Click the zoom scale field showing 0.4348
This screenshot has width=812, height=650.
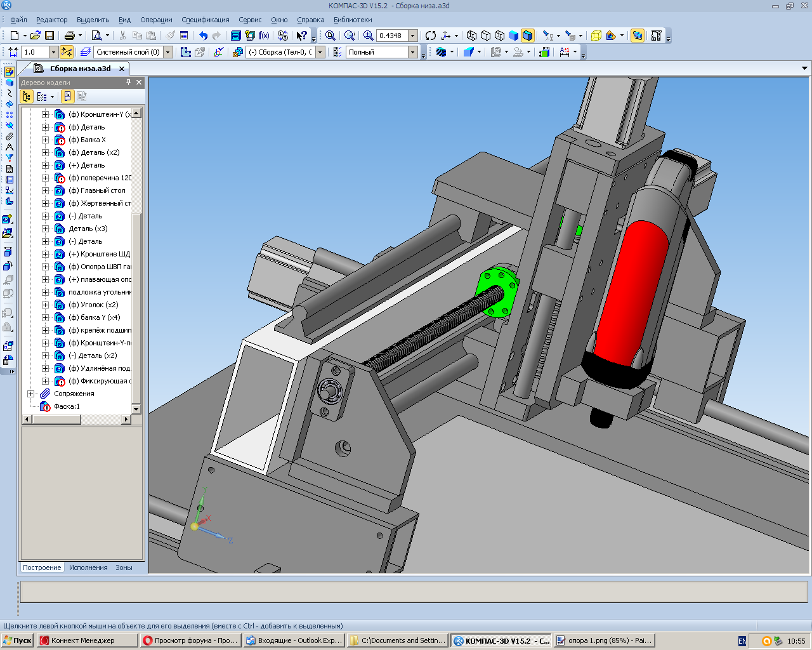click(392, 36)
